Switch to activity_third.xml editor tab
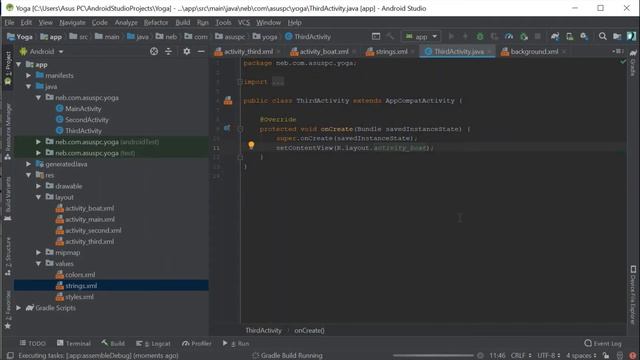 [x=247, y=51]
